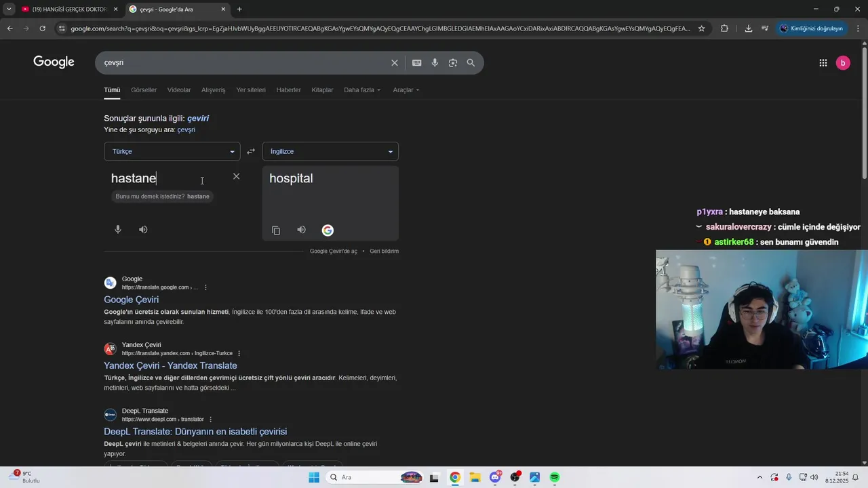Image resolution: width=868 pixels, height=488 pixels.
Task: Open the Windows Start menu
Action: tap(313, 477)
